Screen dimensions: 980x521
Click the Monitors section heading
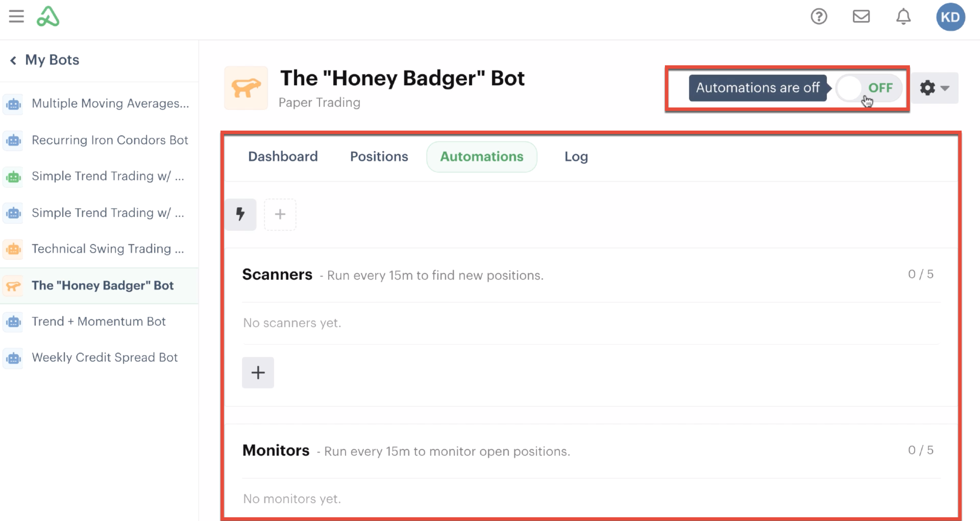click(276, 450)
